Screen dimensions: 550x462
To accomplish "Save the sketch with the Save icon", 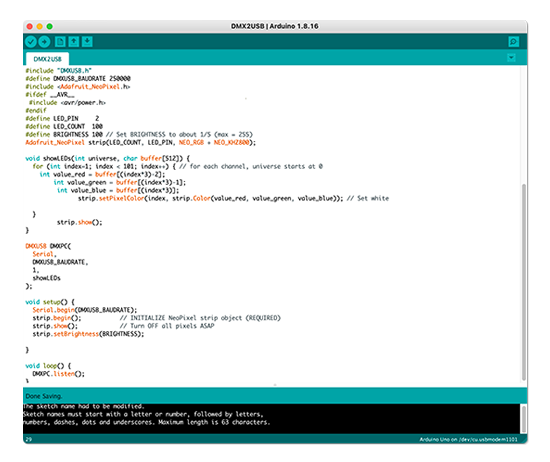I will (87, 42).
